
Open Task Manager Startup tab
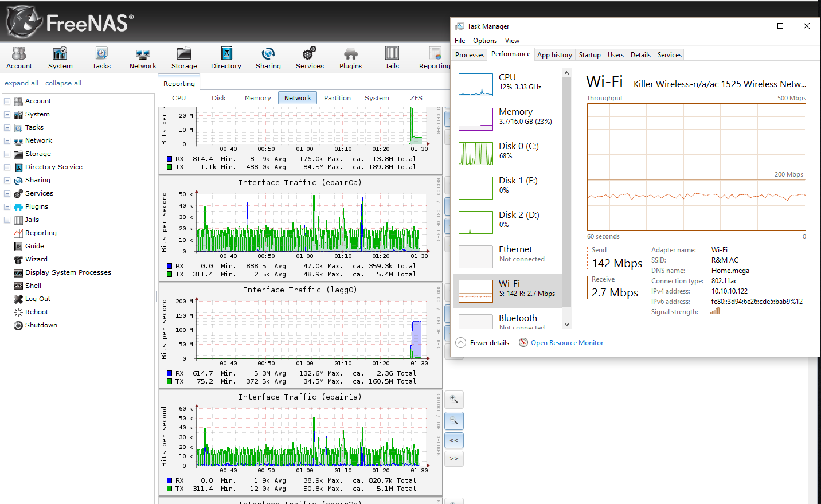coord(589,55)
